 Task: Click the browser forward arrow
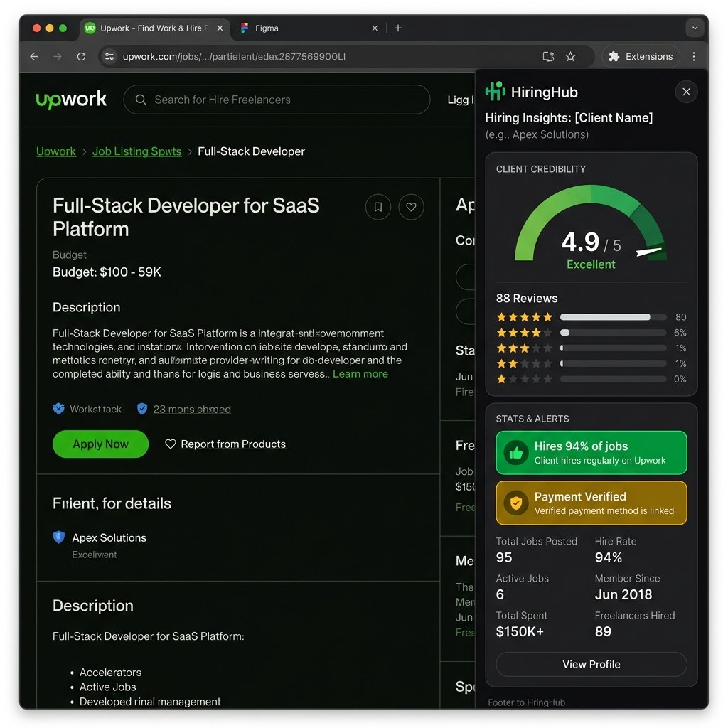coord(57,57)
